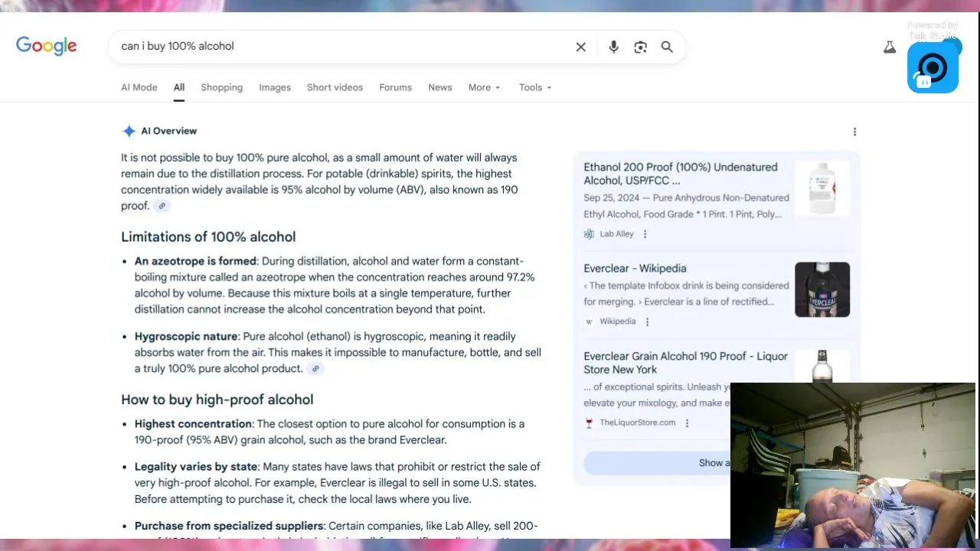The width and height of the screenshot is (980, 551).
Task: Start voice search with microphone icon
Action: pos(613,47)
